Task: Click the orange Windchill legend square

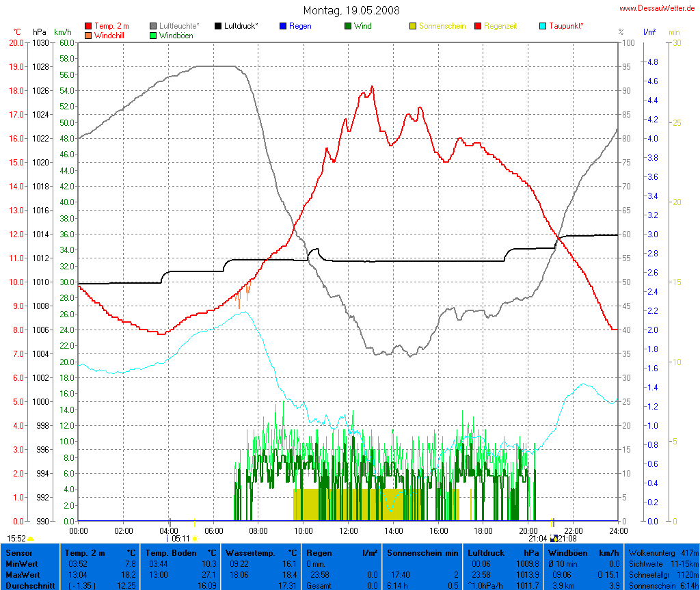Action: click(x=88, y=35)
